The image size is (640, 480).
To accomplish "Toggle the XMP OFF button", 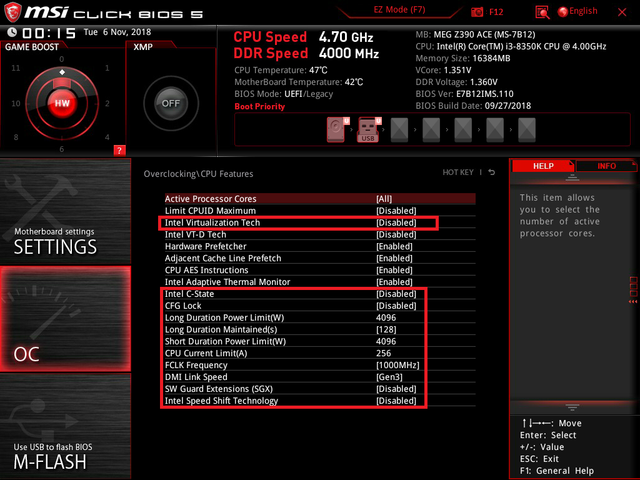I will point(171,103).
